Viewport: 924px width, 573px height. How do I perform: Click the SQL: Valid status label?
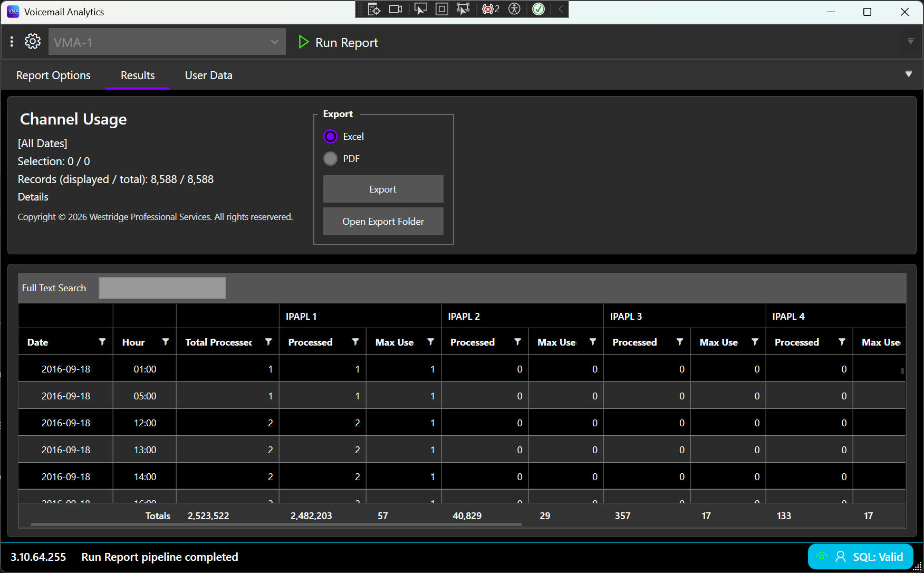tap(878, 557)
